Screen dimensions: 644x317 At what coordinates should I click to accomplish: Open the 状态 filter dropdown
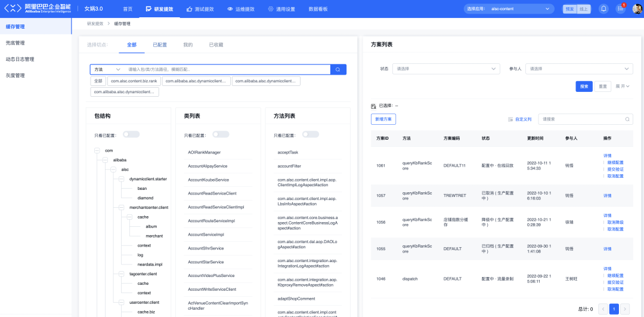446,69
